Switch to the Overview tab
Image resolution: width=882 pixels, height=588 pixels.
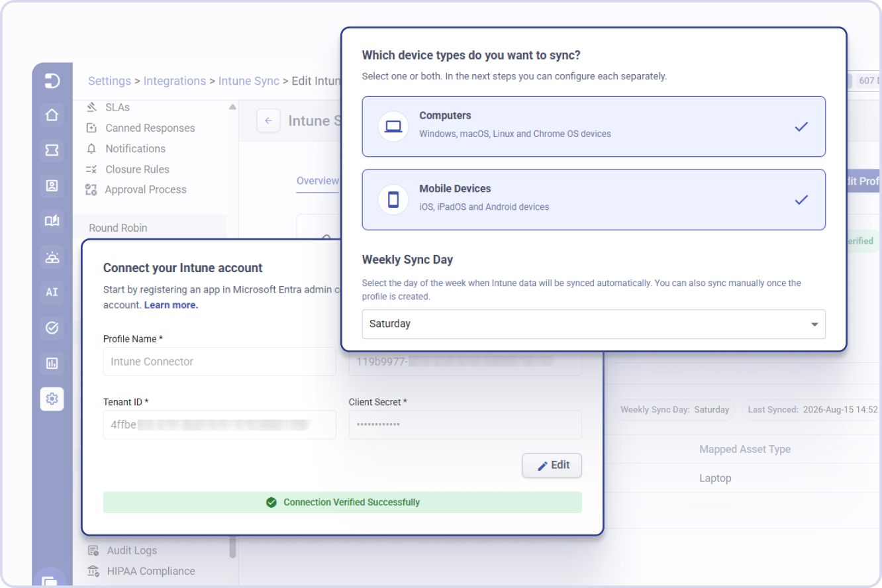click(317, 181)
